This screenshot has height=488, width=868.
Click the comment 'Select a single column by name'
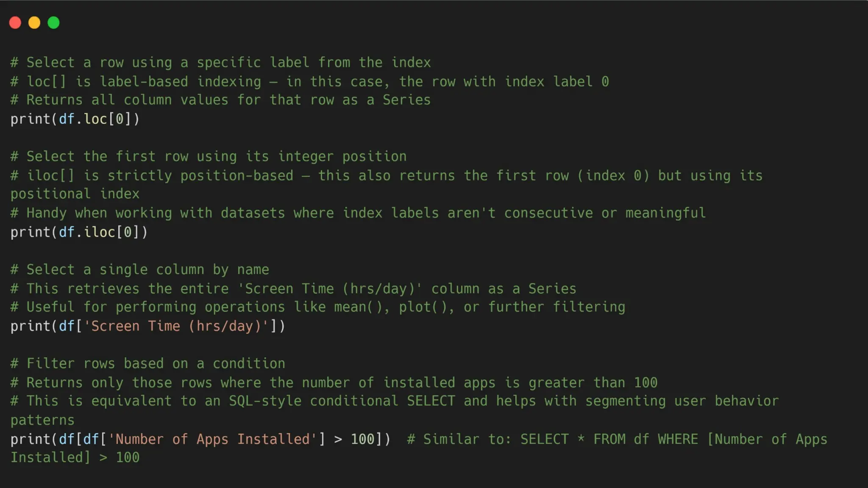pos(140,269)
